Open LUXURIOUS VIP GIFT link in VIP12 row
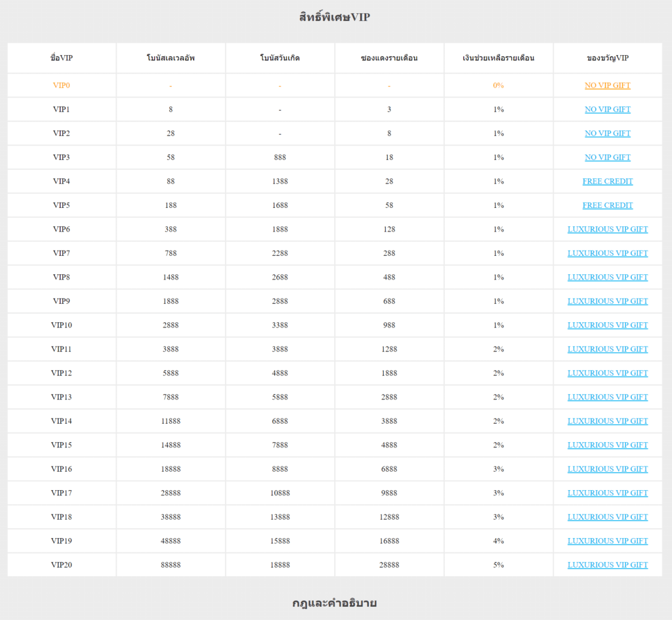Viewport: 672px width, 620px height. coord(607,373)
